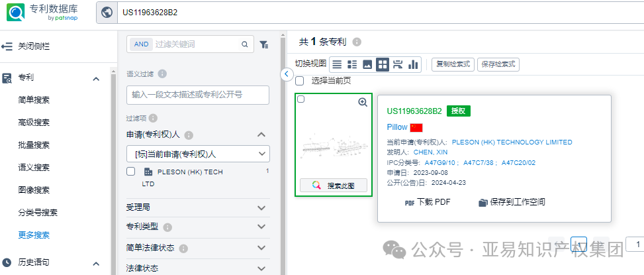Open the current applicant type dropdown
The width and height of the screenshot is (644, 275).
[198, 154]
